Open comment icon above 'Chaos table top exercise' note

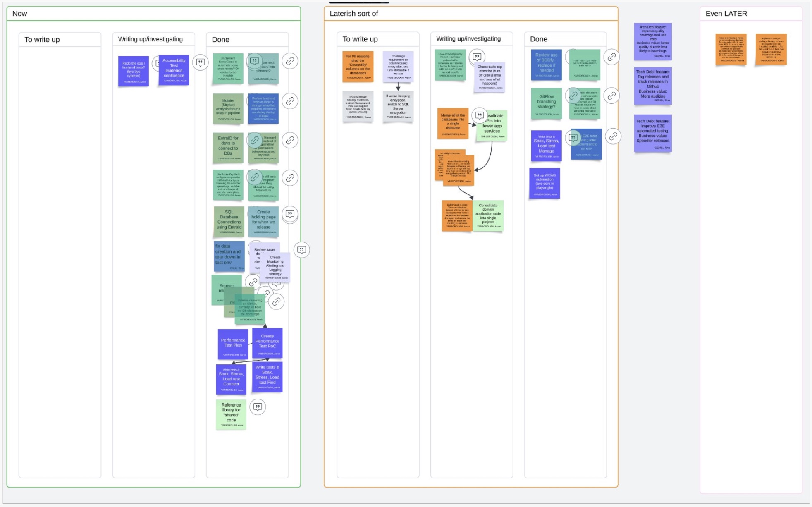477,57
